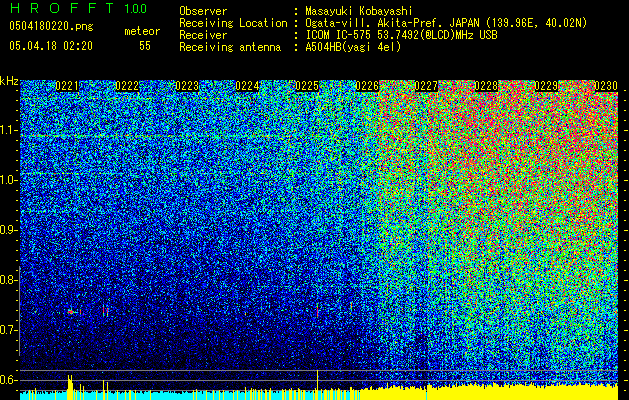The width and height of the screenshot is (629, 400).
Task: Select the file name 0504180220.png
Action: tap(51, 26)
